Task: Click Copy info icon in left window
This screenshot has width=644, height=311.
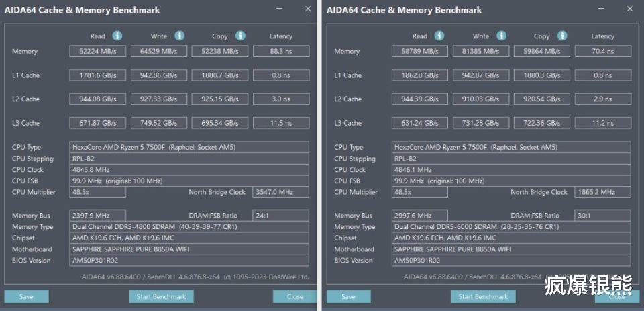Action: (240, 36)
